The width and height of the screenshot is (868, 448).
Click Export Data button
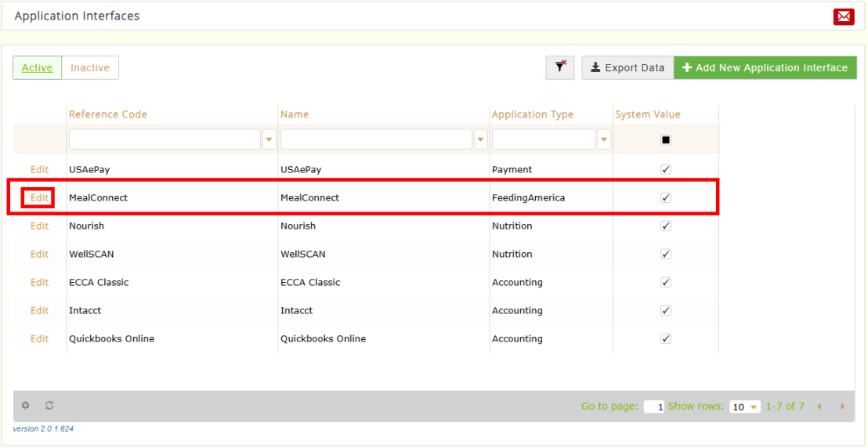coord(627,67)
